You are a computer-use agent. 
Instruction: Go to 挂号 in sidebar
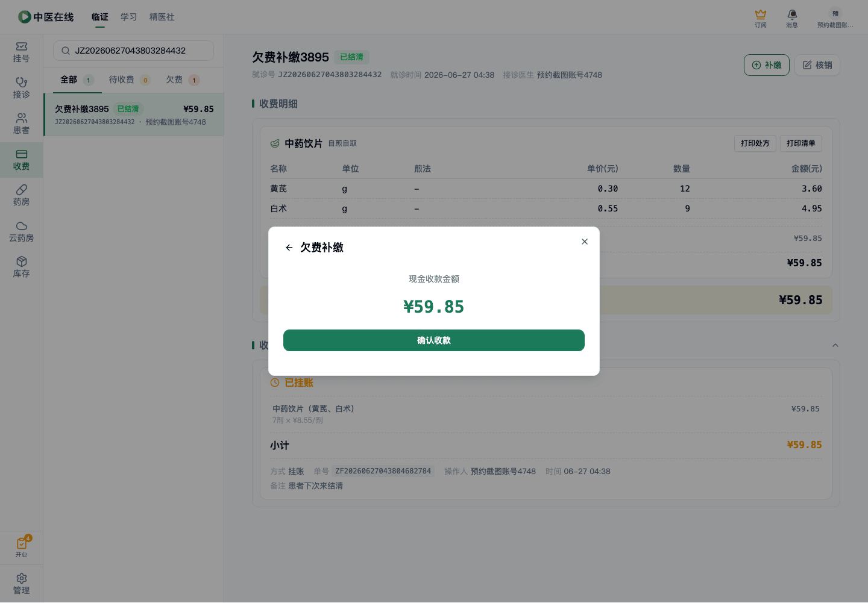point(22,52)
